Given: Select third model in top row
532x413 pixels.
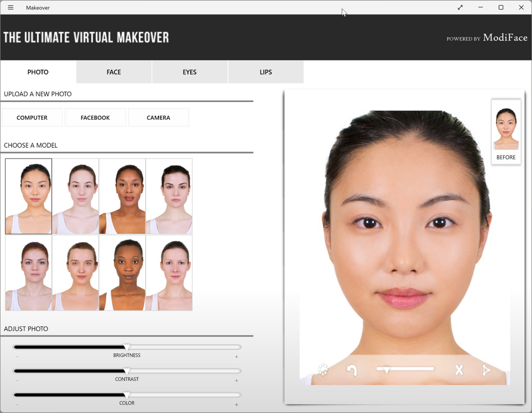Looking at the screenshot, I should 122,197.
